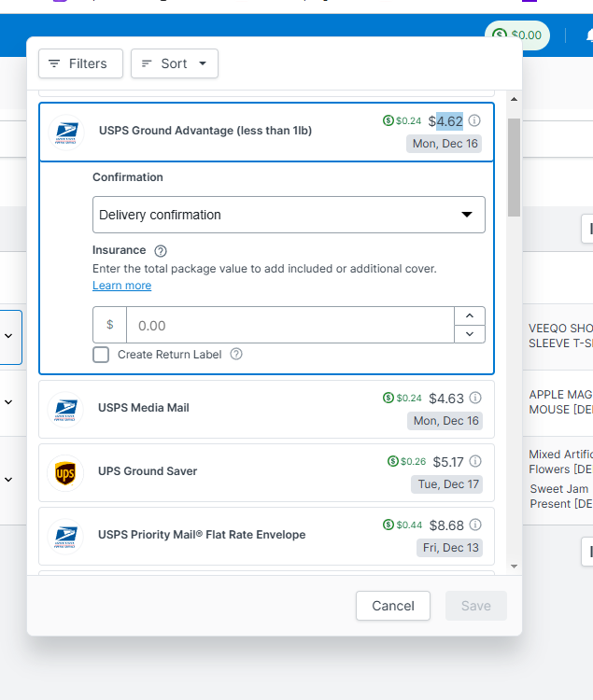Click the Tue, Dec 17 delivery date
Screen dimensions: 593x700
click(x=447, y=484)
